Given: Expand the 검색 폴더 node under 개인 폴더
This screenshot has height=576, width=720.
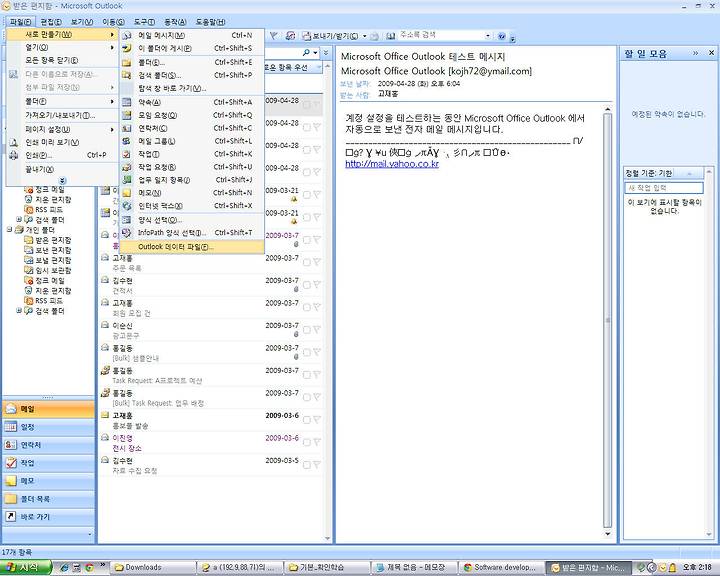Looking at the screenshot, I should point(19,311).
